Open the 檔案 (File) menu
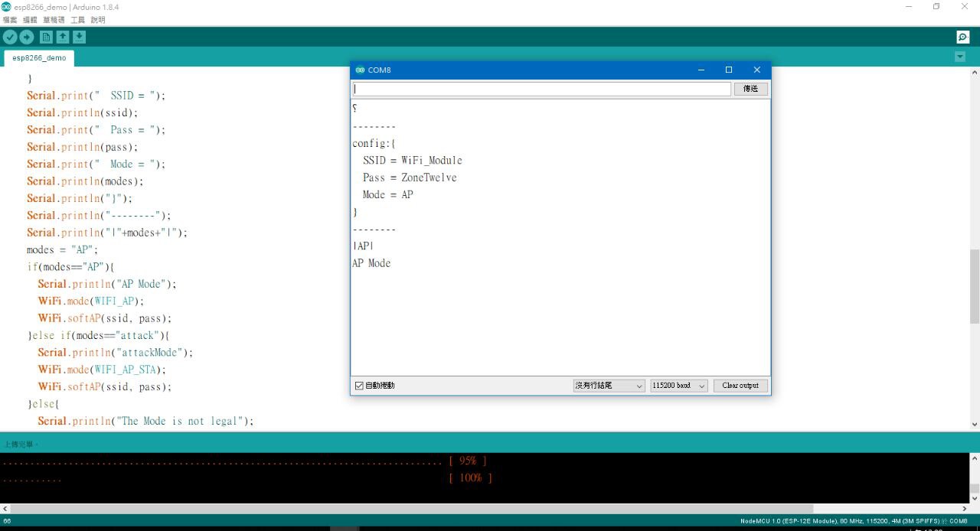Image resolution: width=980 pixels, height=531 pixels. click(10, 20)
